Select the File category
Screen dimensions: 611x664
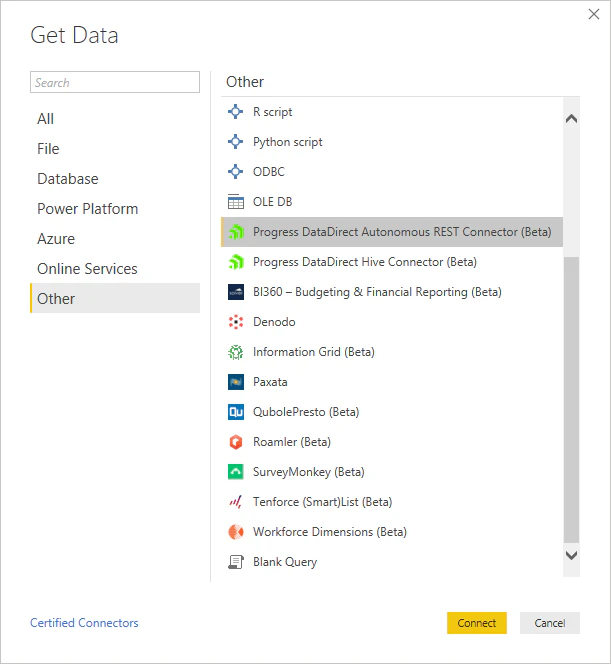115,149
